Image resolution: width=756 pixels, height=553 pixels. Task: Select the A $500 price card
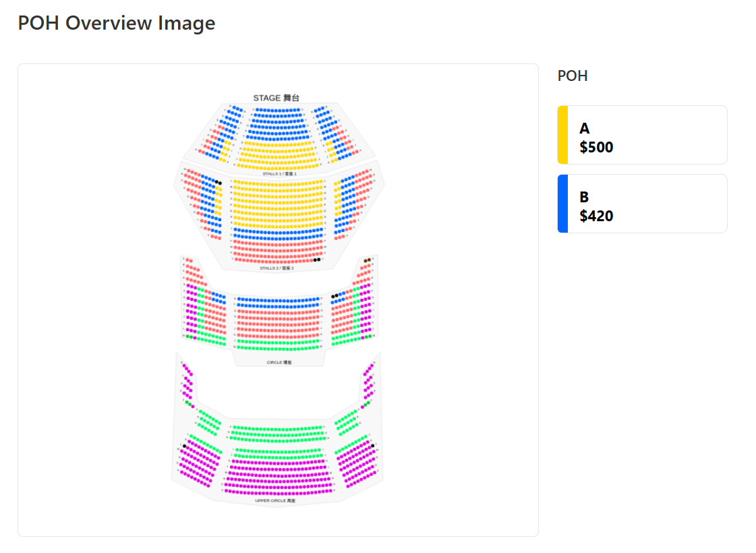(x=642, y=135)
